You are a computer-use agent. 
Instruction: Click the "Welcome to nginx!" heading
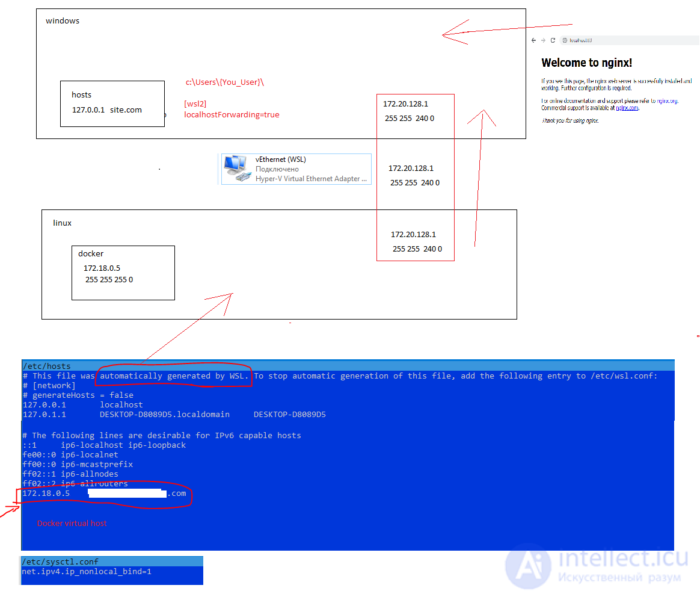click(x=586, y=63)
